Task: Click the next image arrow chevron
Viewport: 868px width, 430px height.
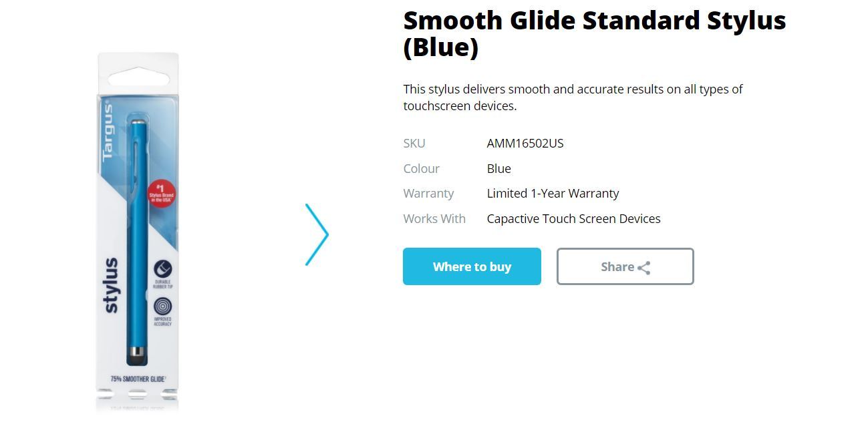Action: pos(317,234)
